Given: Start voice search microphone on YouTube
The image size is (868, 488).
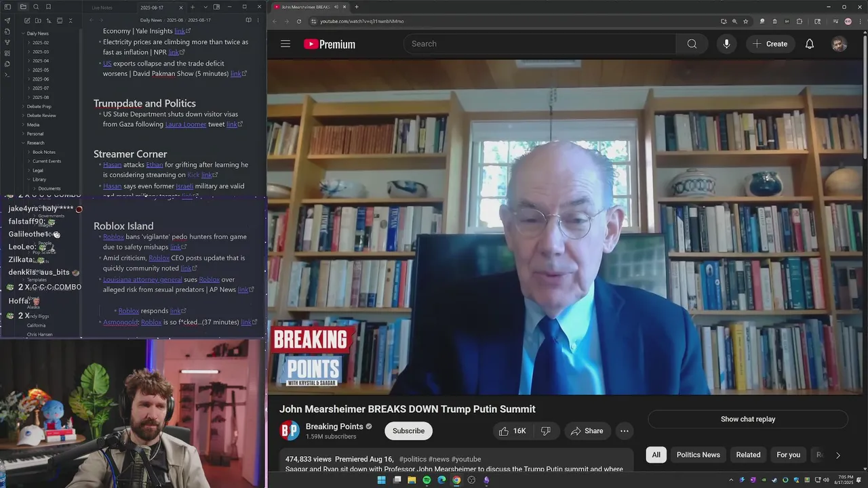Looking at the screenshot, I should pyautogui.click(x=726, y=44).
